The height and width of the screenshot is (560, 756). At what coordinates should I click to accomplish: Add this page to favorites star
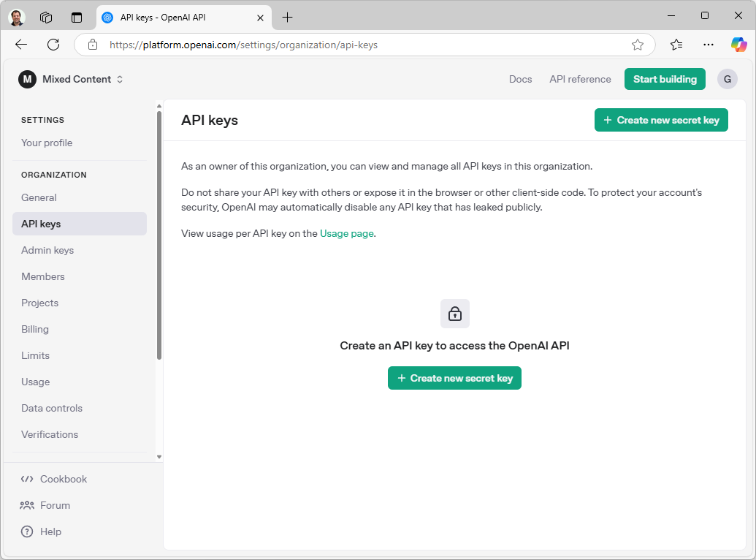click(638, 45)
